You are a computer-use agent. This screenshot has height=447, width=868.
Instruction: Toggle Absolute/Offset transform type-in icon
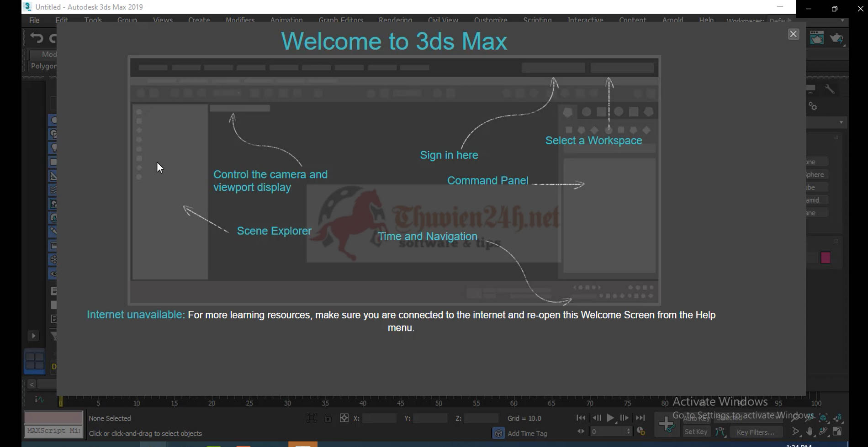click(x=344, y=418)
